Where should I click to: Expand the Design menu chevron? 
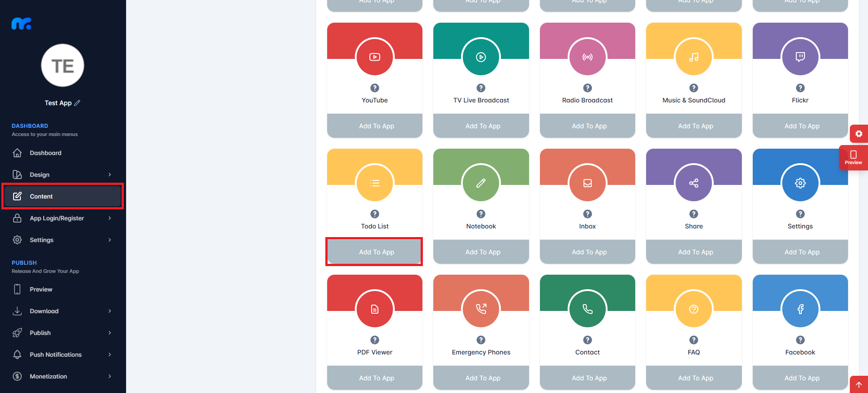[x=110, y=175]
